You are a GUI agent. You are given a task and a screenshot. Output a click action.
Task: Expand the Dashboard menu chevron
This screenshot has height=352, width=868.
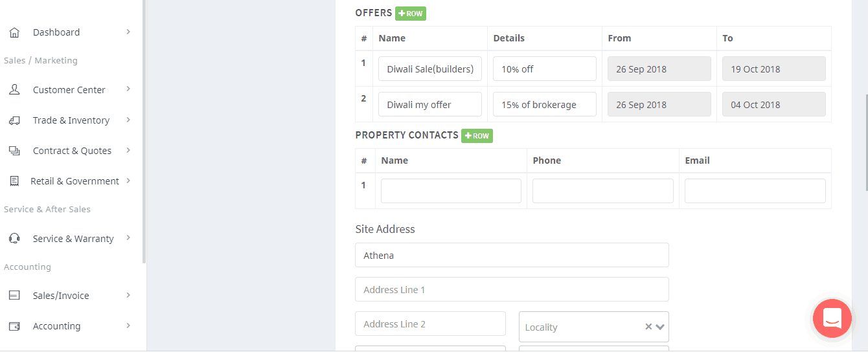click(x=128, y=32)
